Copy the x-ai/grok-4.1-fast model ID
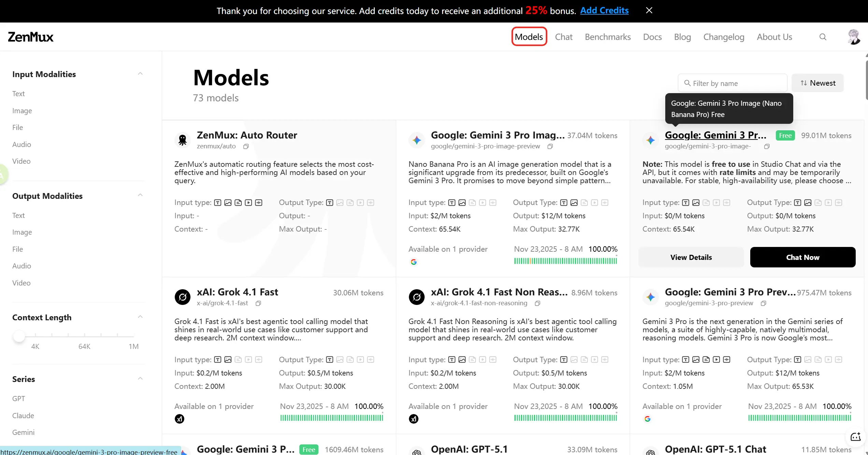Image resolution: width=868 pixels, height=455 pixels. point(258,303)
